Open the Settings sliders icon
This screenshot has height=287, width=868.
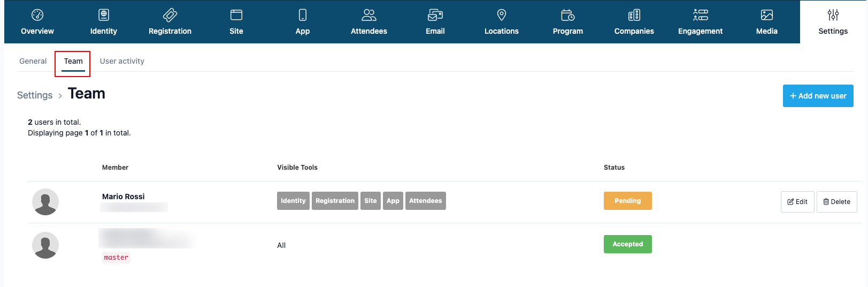tap(833, 15)
